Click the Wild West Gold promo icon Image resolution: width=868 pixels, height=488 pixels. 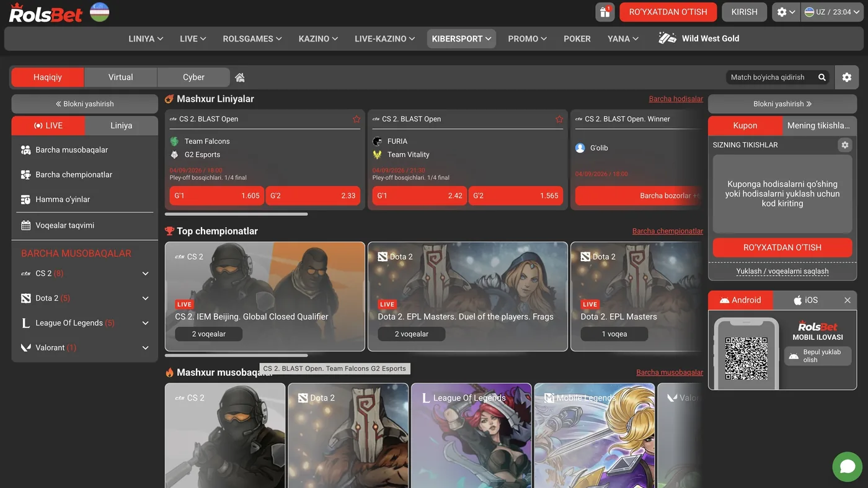[x=667, y=38]
